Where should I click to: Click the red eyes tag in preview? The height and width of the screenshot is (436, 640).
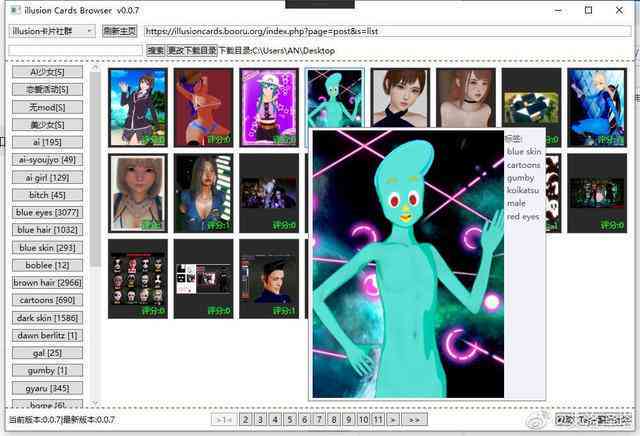pos(523,216)
